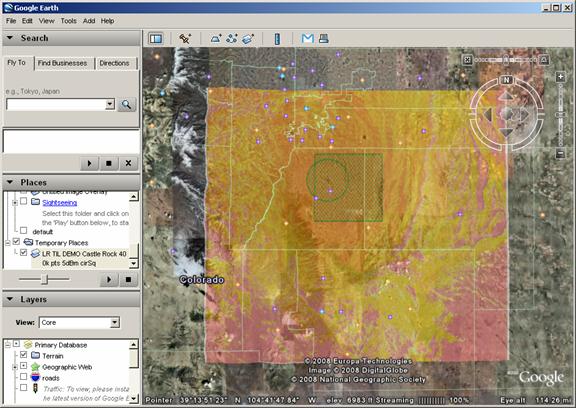Open the Add menu
The image size is (576, 408).
(x=89, y=21)
